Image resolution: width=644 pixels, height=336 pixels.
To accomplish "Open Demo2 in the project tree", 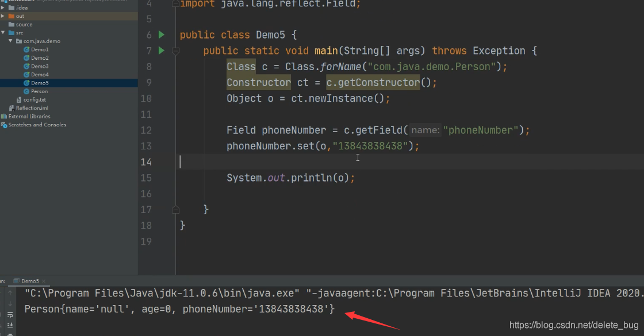I will pos(40,58).
